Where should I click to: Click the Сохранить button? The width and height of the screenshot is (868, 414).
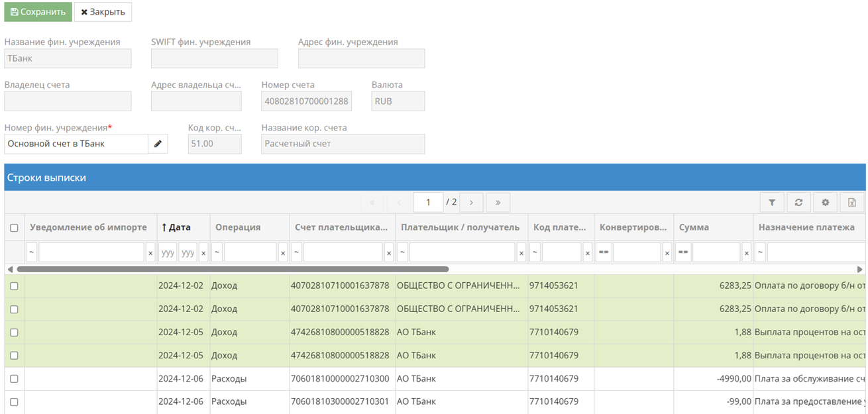click(x=38, y=12)
